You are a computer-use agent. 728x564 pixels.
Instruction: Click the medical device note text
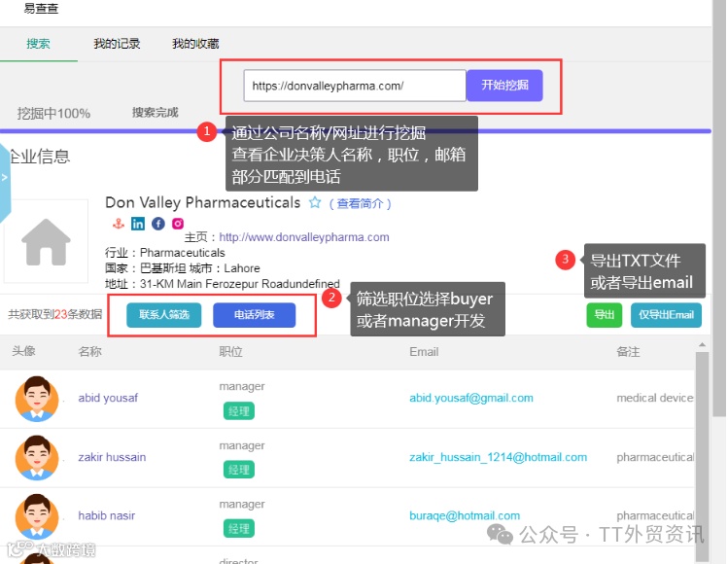pos(655,398)
